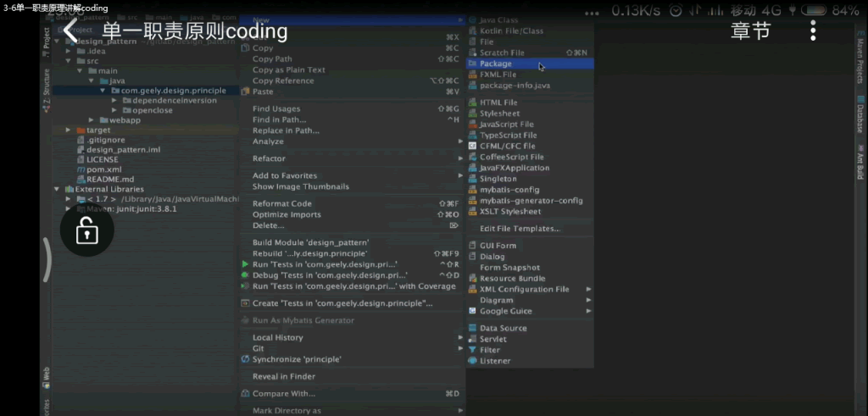Open the XML Configuration File submenu
868x416 pixels.
point(524,289)
